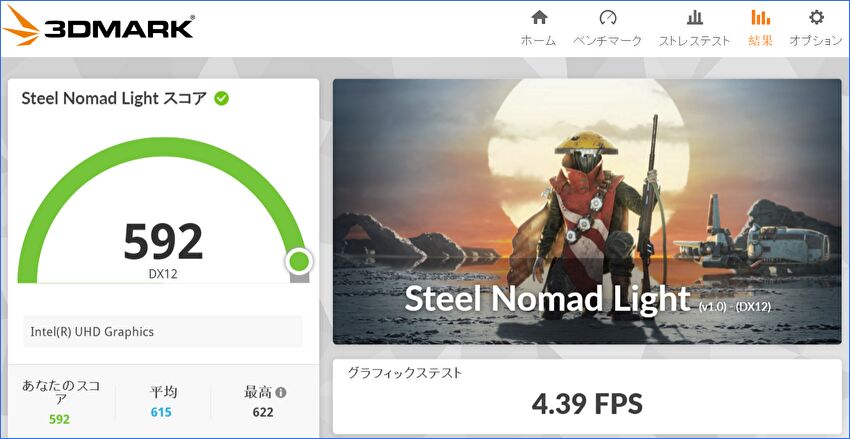Click the green knob on the score gauge
This screenshot has width=850, height=439.
click(x=298, y=262)
